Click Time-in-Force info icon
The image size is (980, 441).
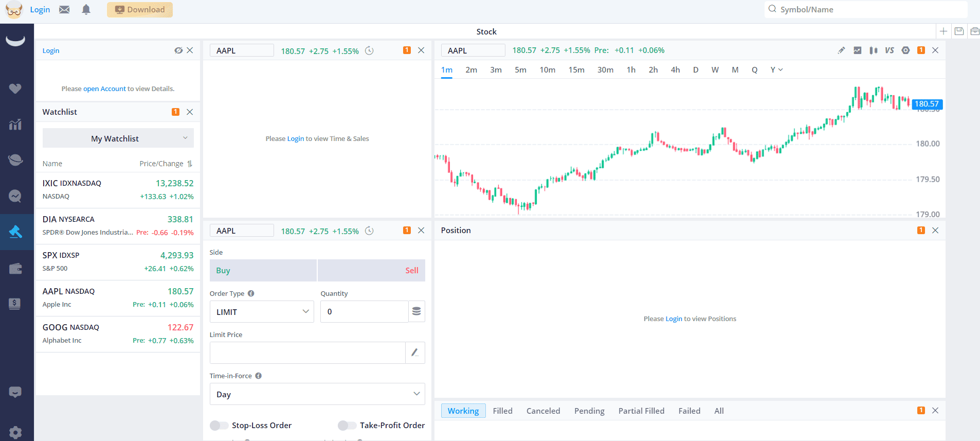pyautogui.click(x=259, y=376)
